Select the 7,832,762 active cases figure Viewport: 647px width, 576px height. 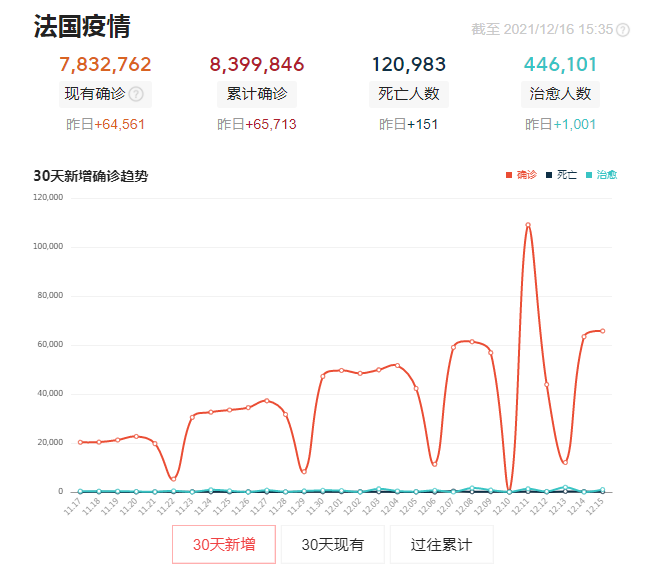[x=105, y=64]
